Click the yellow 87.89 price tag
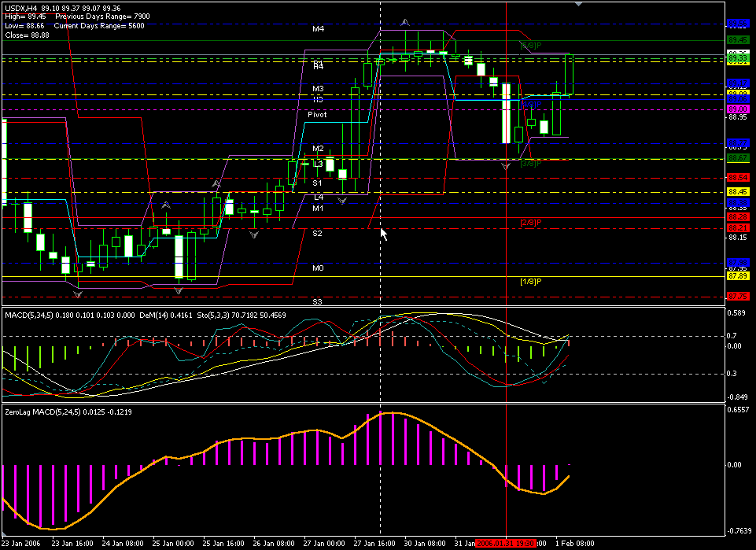756x550 pixels. (x=737, y=276)
